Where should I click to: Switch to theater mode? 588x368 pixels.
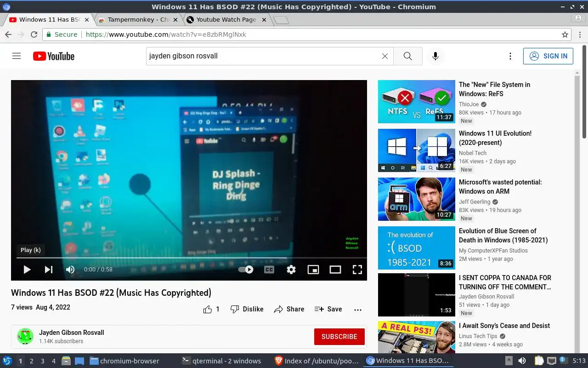335,270
